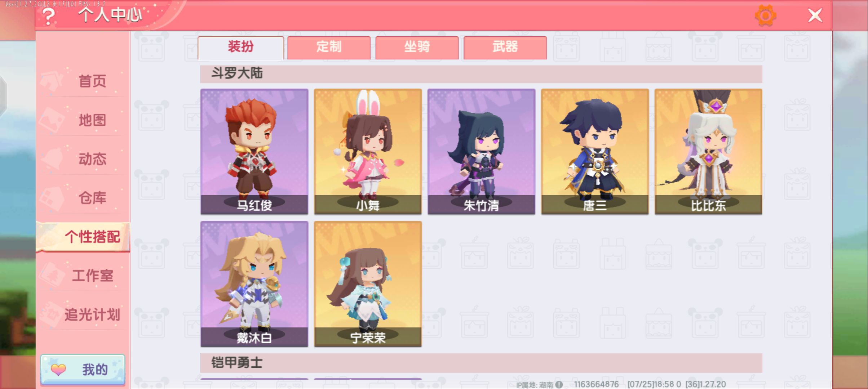Close the 个人中心 panel
This screenshot has width=868, height=389.
click(815, 15)
